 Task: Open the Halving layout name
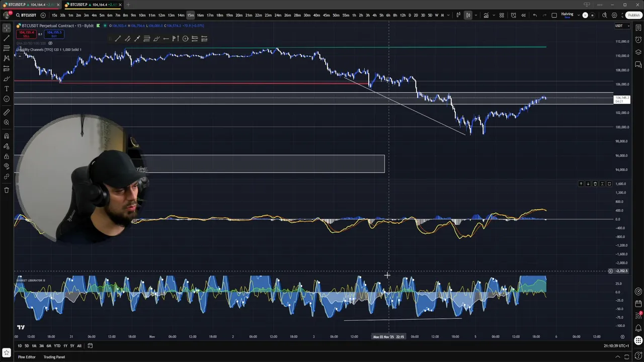(x=567, y=15)
